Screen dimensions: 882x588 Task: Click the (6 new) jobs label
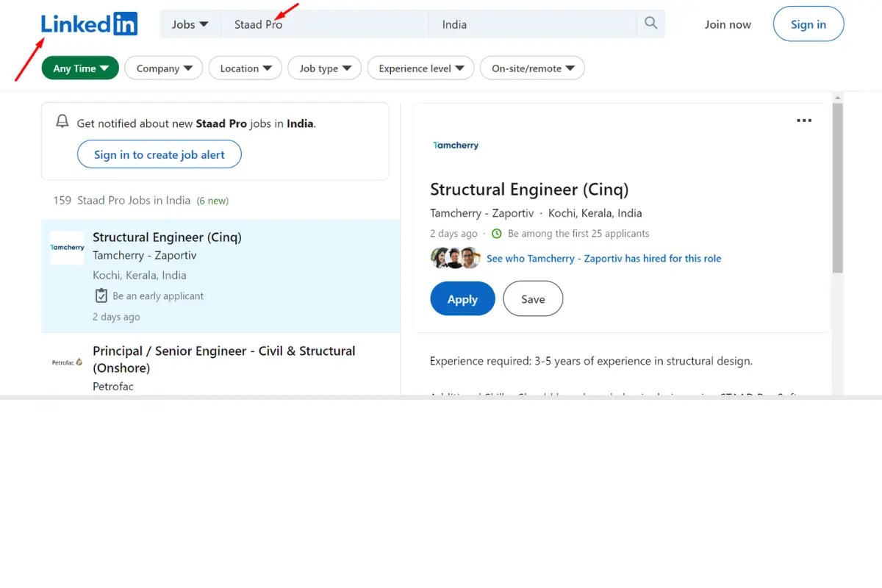212,201
